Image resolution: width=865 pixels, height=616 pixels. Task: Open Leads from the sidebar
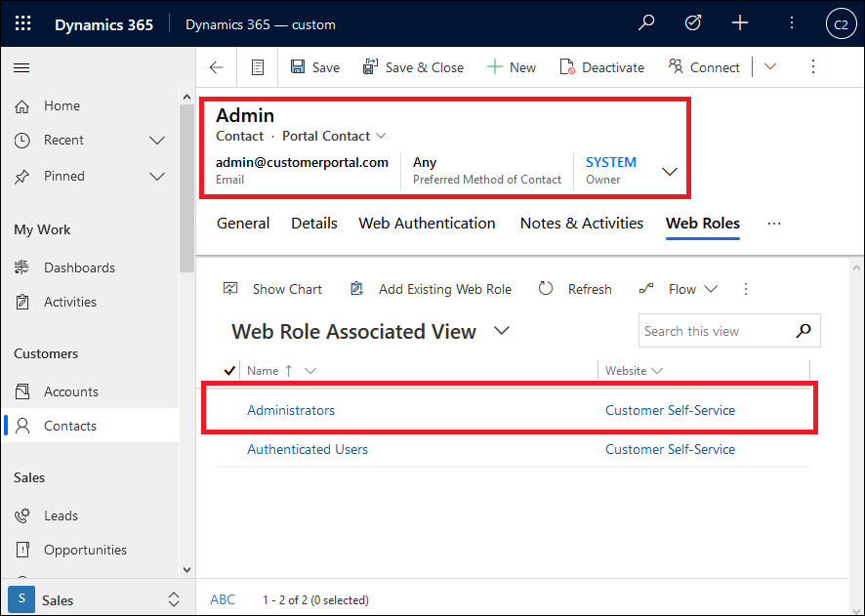pos(61,515)
